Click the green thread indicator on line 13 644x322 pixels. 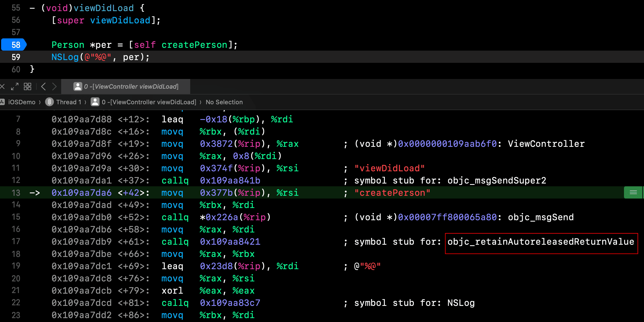[x=633, y=192]
